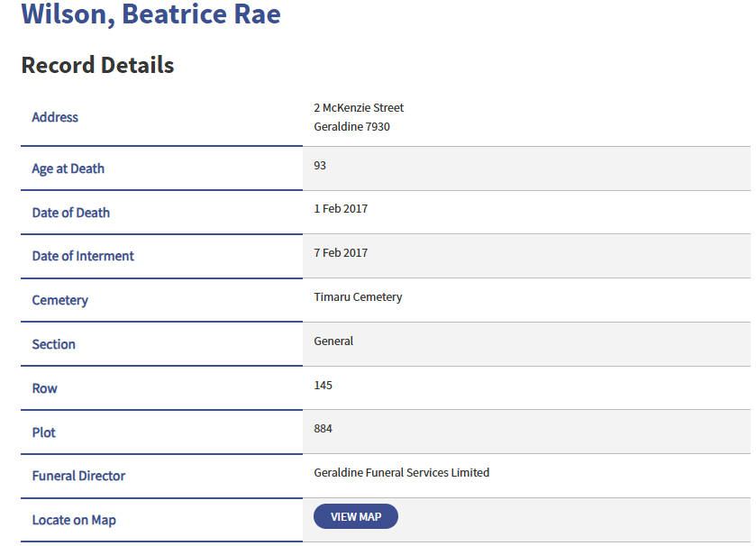Screen dimensions: 756x546
Task: Select the section value General
Action: (333, 341)
